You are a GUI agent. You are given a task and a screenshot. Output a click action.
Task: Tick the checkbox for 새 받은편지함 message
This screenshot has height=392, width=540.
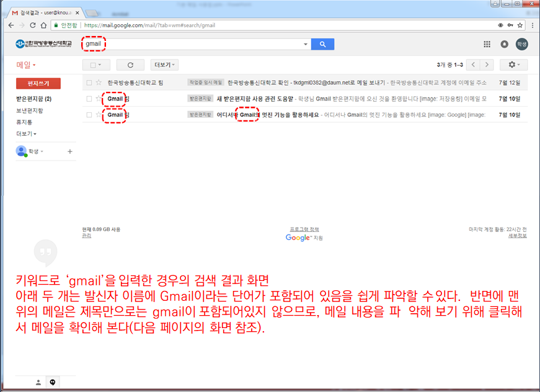click(x=89, y=99)
